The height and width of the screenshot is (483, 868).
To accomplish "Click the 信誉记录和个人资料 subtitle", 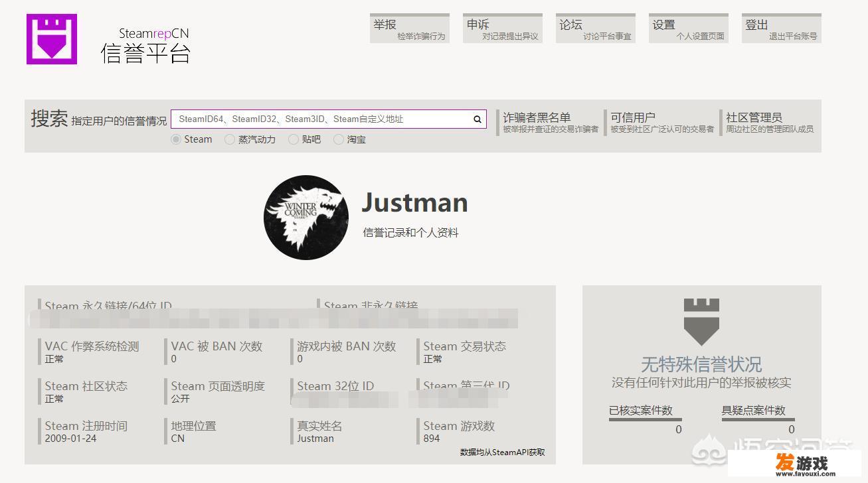I will click(410, 233).
